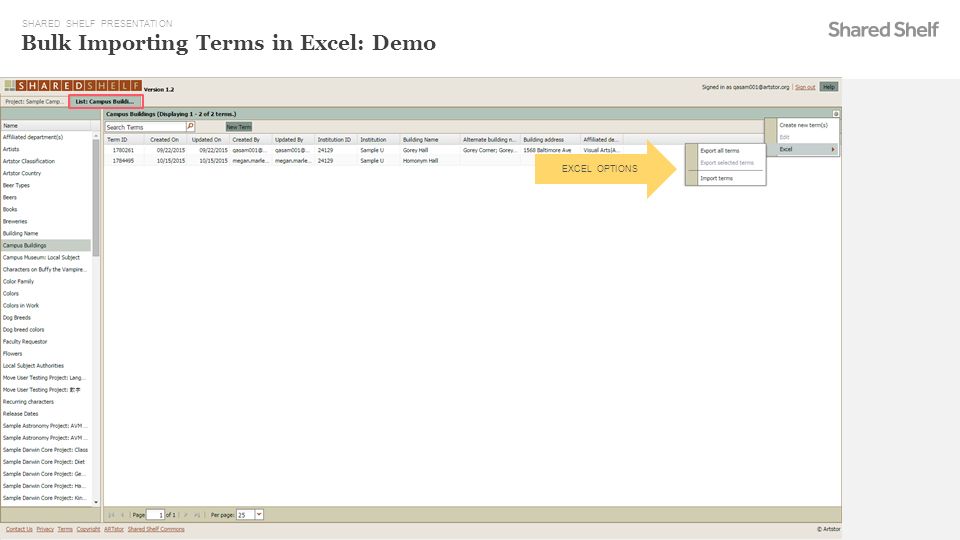
Task: Select Campus Buildings list entry
Action: point(46,246)
